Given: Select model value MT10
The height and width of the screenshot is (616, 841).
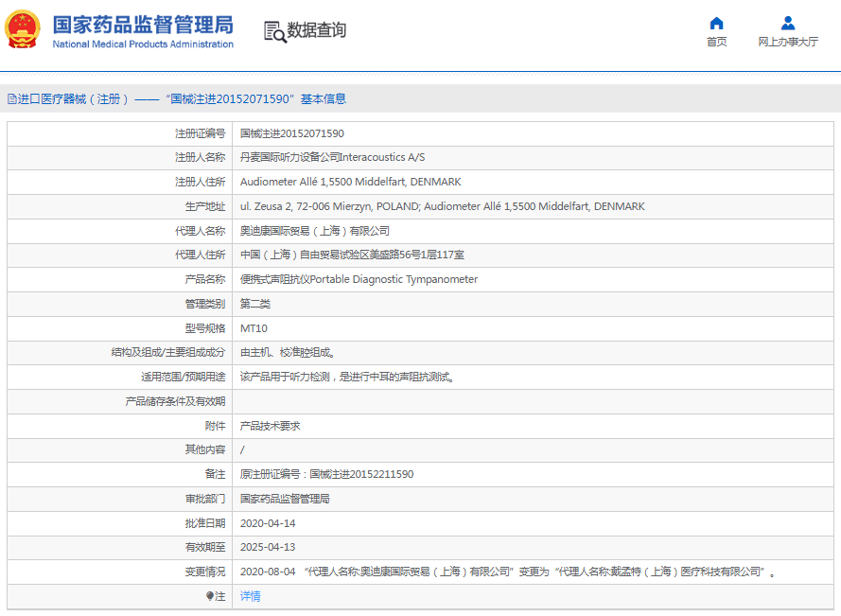Looking at the screenshot, I should [x=254, y=328].
